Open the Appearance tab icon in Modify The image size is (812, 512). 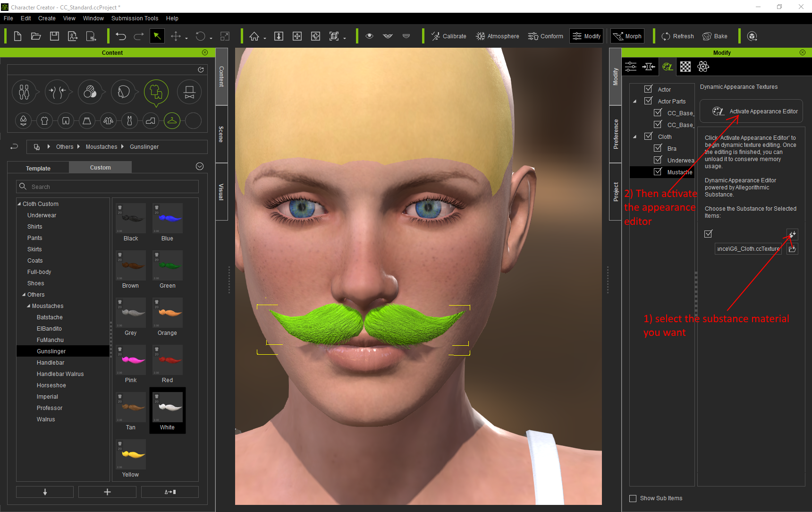667,67
